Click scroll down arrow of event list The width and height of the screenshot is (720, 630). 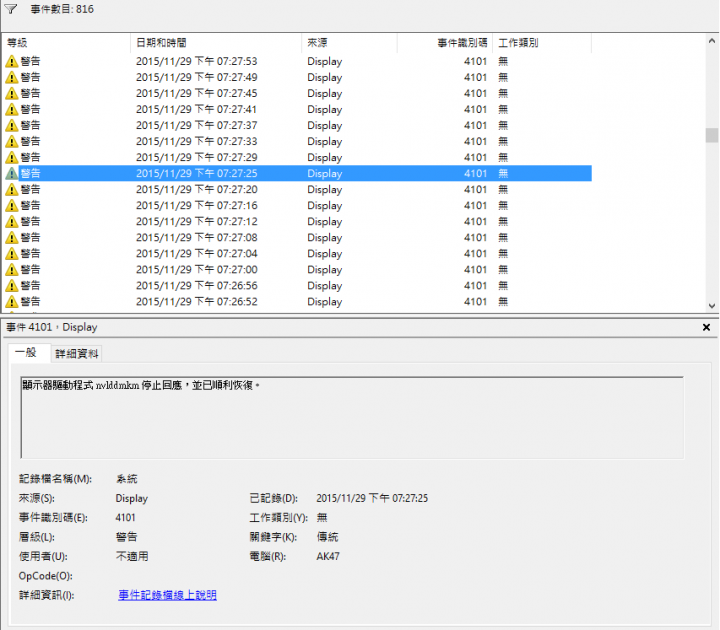point(712,305)
